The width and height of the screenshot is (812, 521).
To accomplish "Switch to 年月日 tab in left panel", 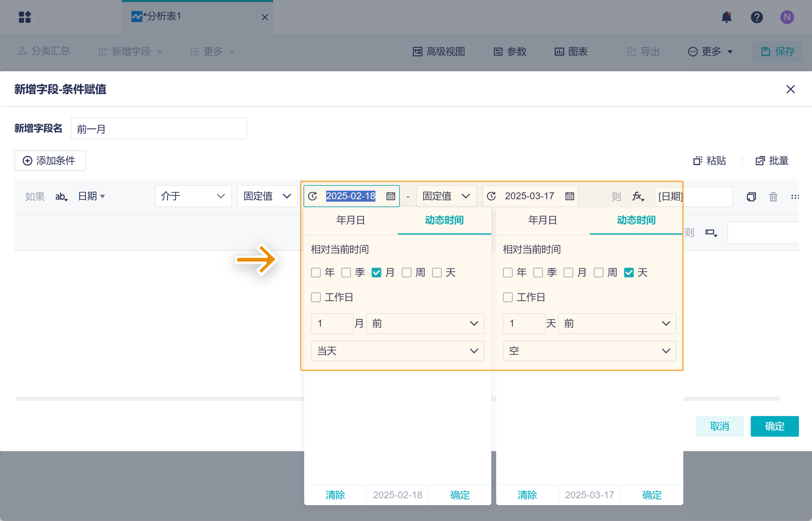I will 351,220.
